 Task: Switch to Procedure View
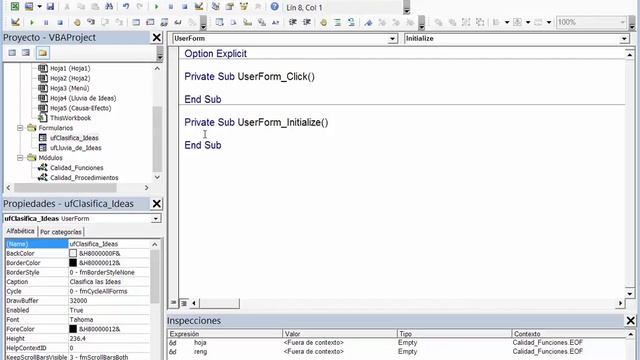point(173,303)
